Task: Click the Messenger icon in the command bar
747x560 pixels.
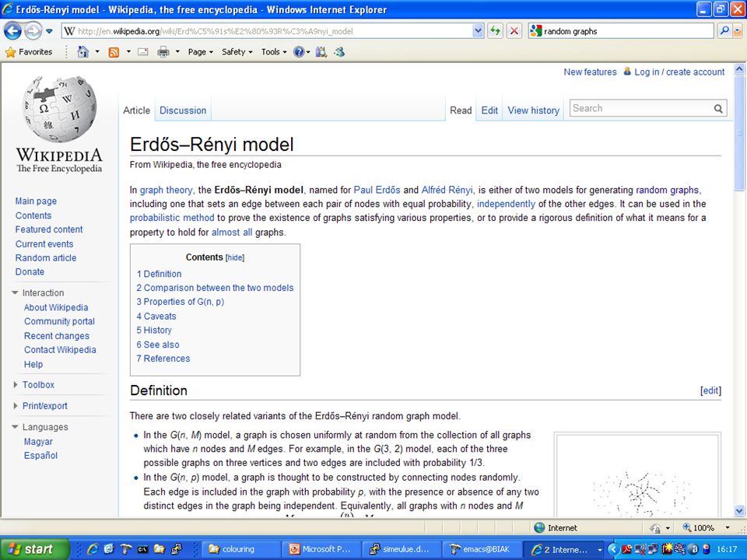Action: click(x=339, y=52)
